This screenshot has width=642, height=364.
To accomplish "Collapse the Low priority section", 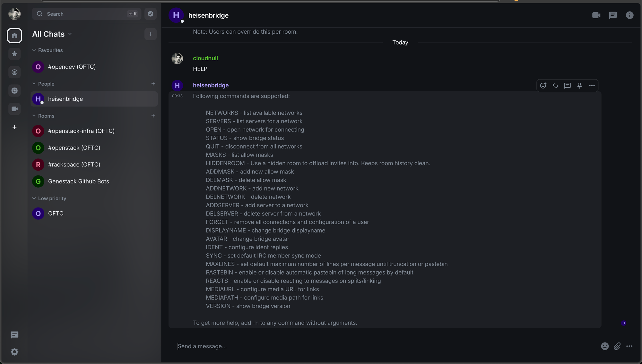I will pyautogui.click(x=34, y=198).
